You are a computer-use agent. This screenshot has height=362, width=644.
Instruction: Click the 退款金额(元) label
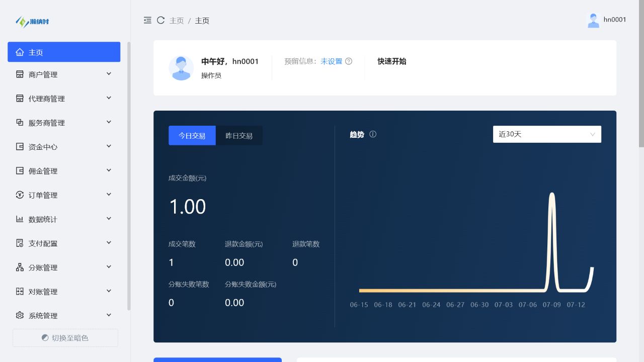coord(244,244)
